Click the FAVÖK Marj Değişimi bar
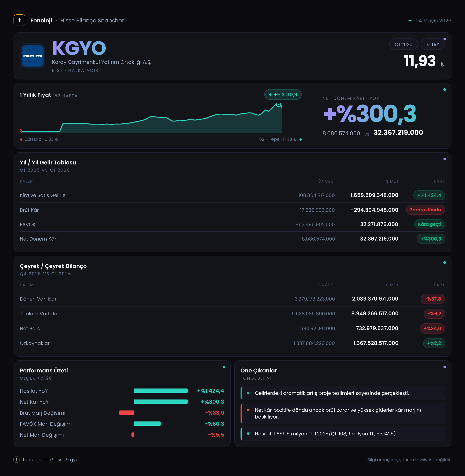The height and width of the screenshot is (476, 465). [148, 424]
